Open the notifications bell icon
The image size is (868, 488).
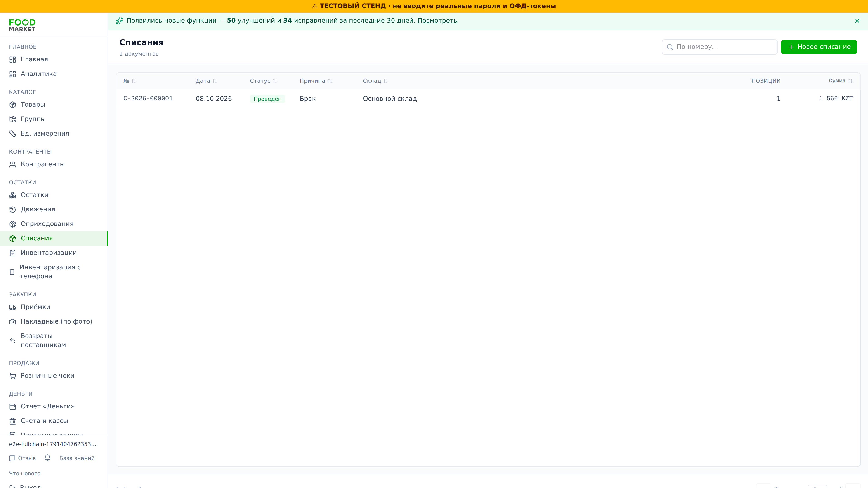coord(47,458)
